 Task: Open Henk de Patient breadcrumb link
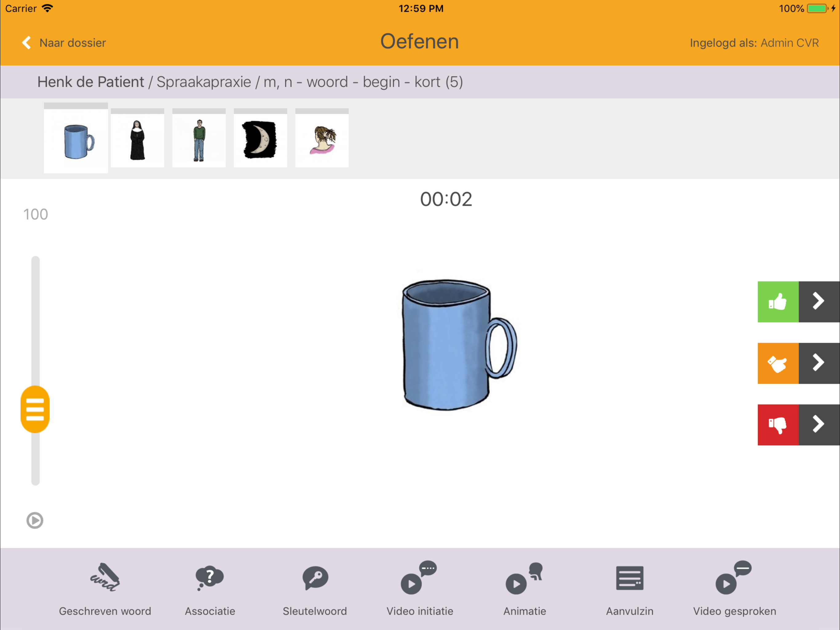click(91, 82)
